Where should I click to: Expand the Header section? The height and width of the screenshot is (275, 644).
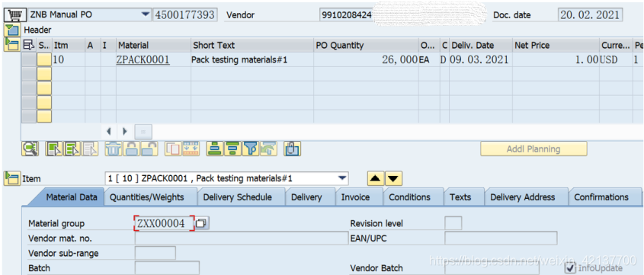tap(12, 30)
